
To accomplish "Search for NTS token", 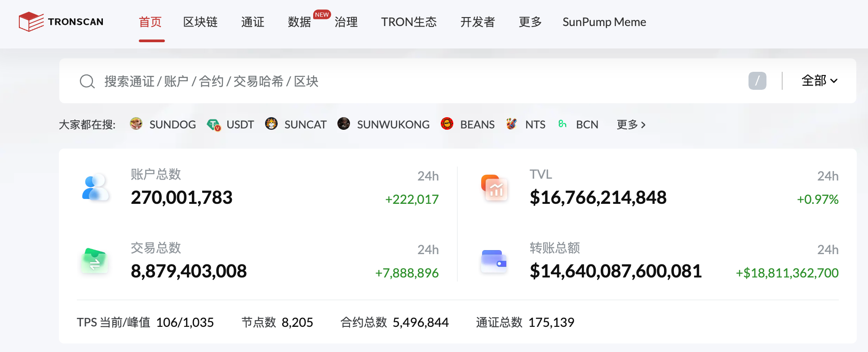I will 535,124.
